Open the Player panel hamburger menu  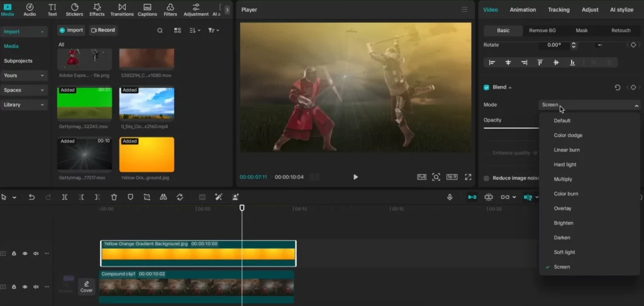pos(465,9)
